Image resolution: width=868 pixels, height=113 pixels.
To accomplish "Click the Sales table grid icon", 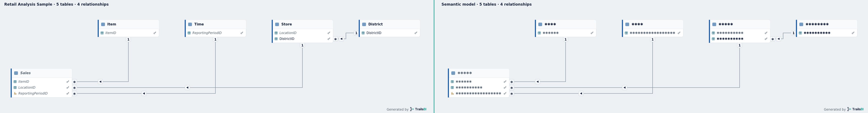I will (16, 73).
